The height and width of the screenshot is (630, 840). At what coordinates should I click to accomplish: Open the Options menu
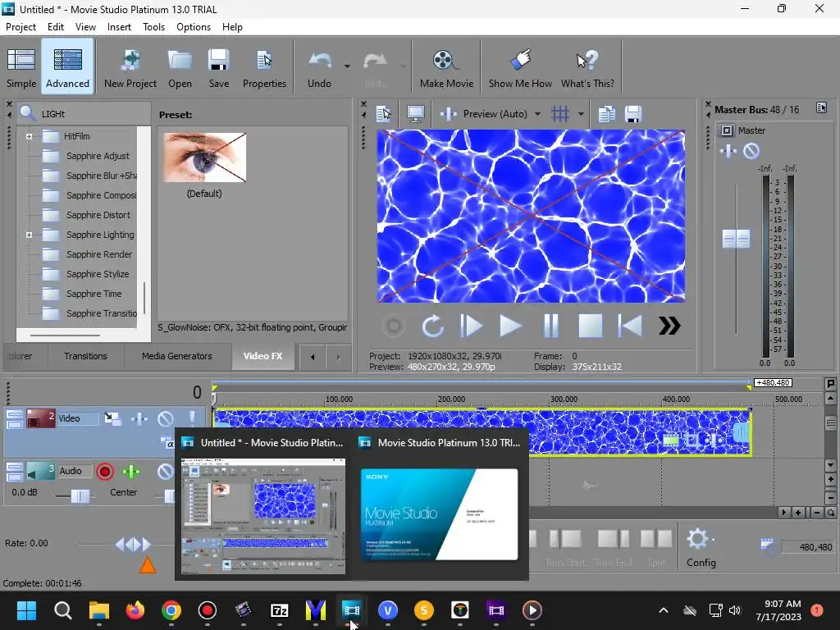click(194, 27)
